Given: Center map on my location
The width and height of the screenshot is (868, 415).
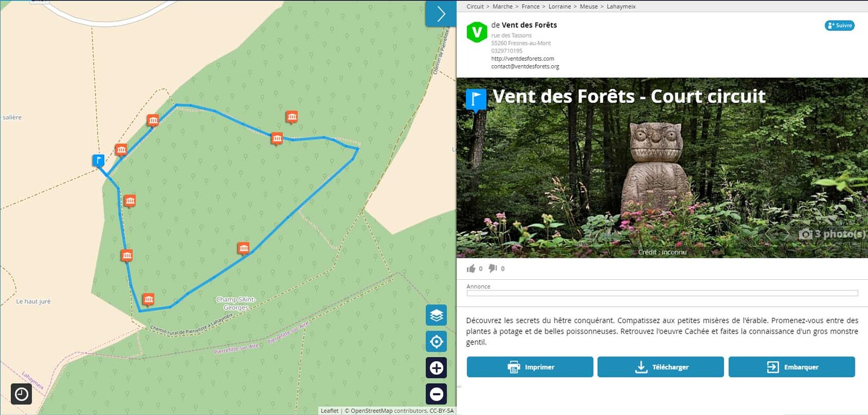Looking at the screenshot, I should tap(436, 342).
